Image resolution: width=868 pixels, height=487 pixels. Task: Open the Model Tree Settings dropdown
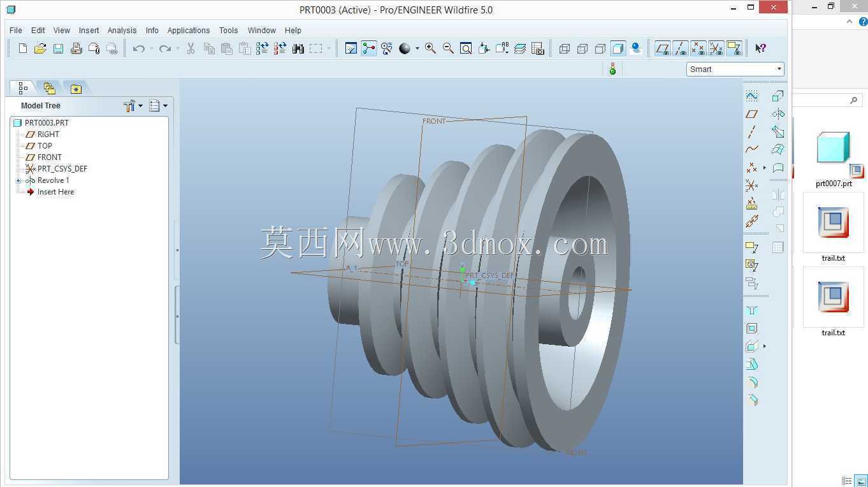pos(133,106)
